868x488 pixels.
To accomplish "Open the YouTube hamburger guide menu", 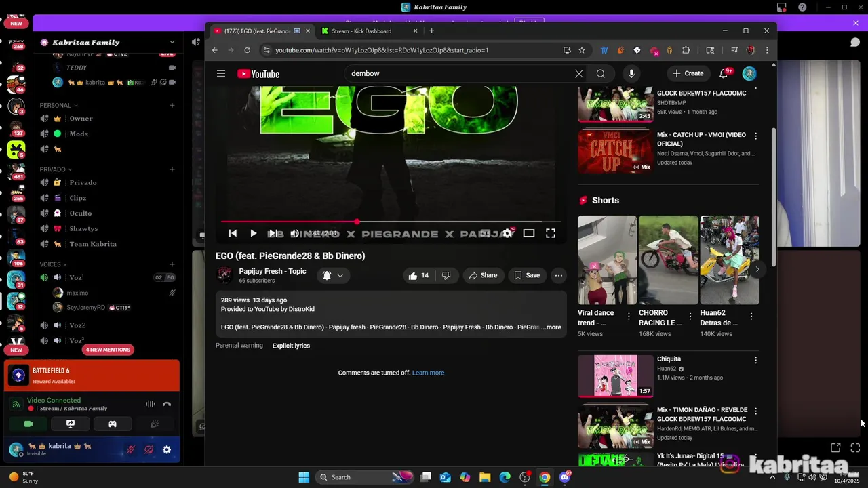I will (221, 73).
